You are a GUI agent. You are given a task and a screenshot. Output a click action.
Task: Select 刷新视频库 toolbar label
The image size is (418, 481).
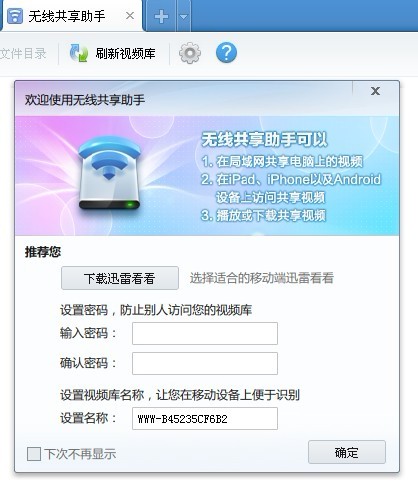click(125, 53)
